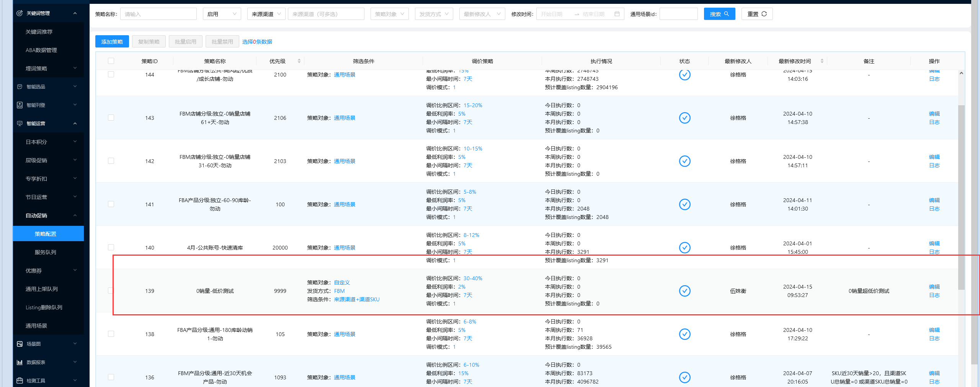Click the 策略名称 input field
The width and height of the screenshot is (980, 387).
tap(158, 14)
